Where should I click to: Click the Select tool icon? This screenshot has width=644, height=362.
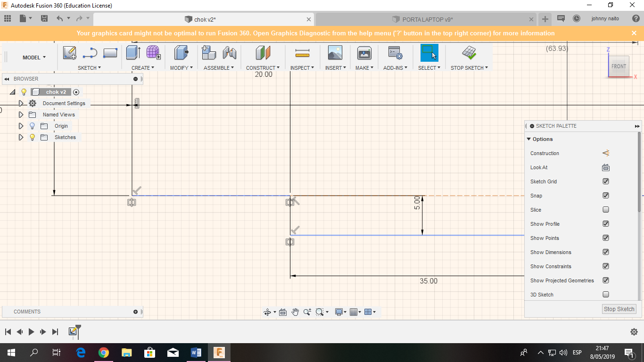point(429,53)
